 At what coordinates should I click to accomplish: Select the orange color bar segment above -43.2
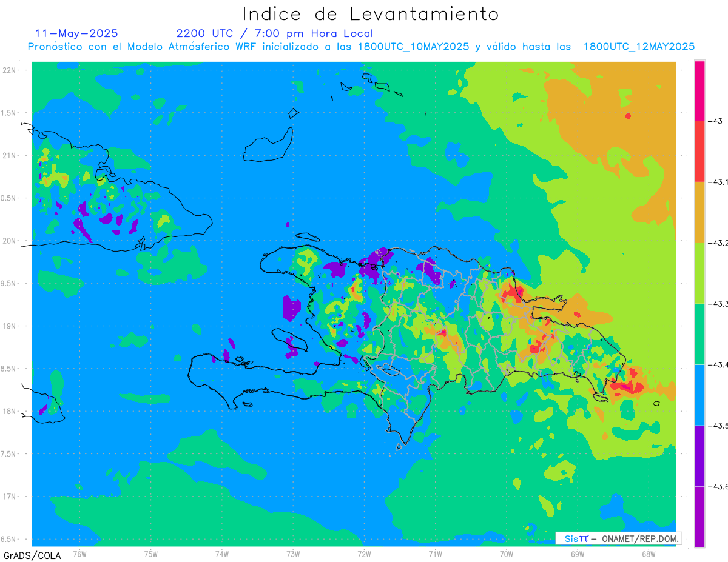[699, 212]
